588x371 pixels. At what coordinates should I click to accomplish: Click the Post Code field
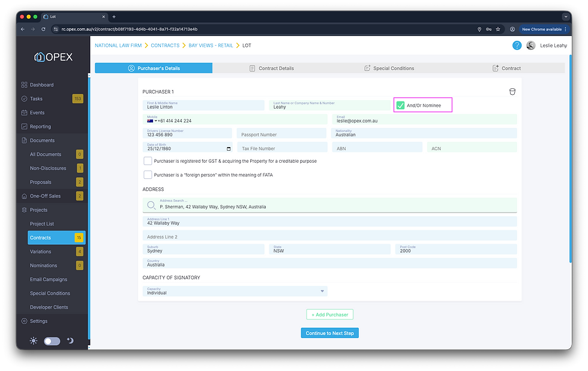pos(456,250)
